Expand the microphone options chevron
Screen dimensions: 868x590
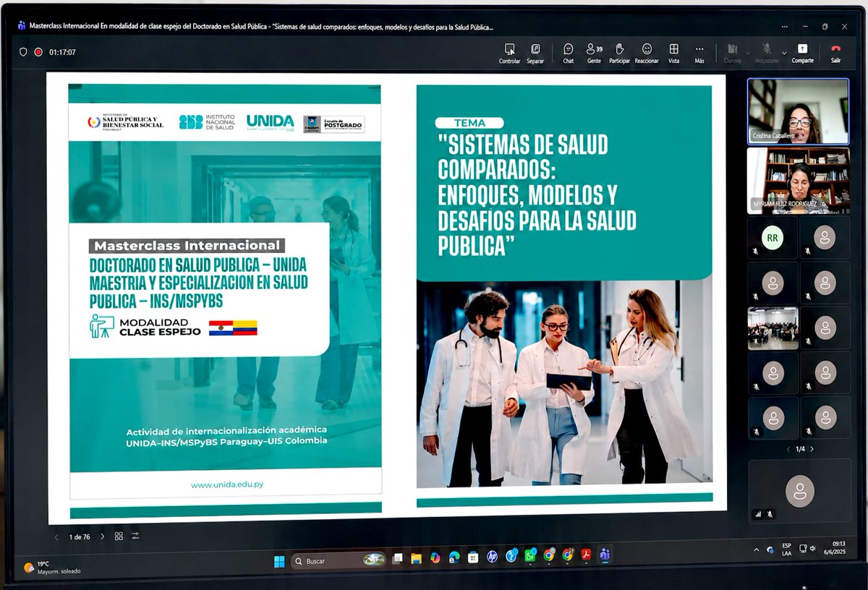click(x=784, y=52)
